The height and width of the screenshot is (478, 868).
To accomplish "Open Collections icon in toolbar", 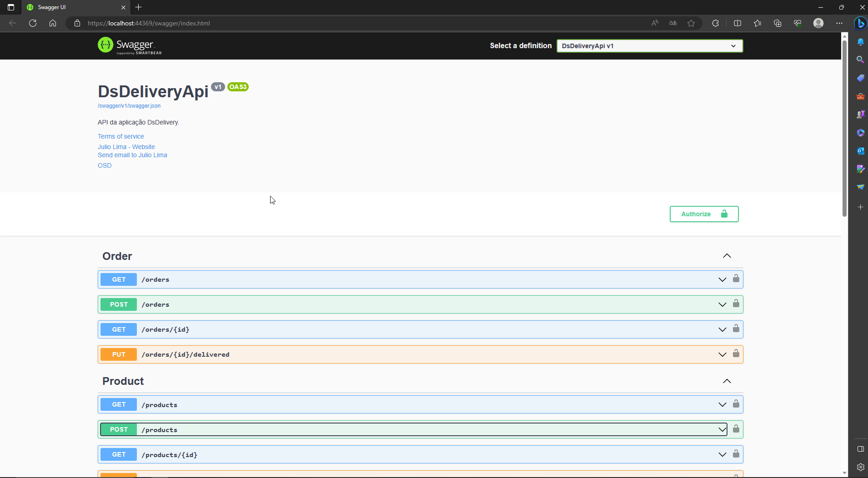I will point(778,23).
